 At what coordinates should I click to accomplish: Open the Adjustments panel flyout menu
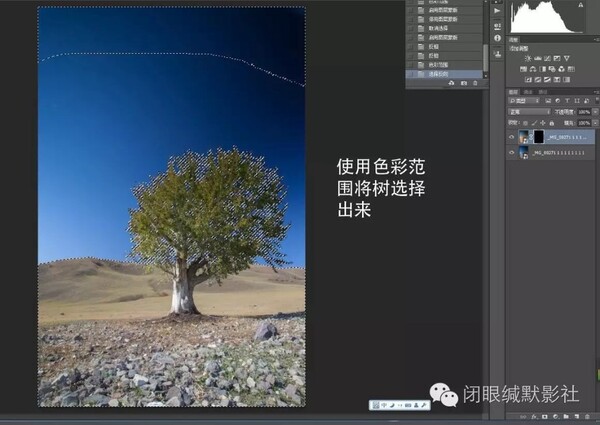597,40
